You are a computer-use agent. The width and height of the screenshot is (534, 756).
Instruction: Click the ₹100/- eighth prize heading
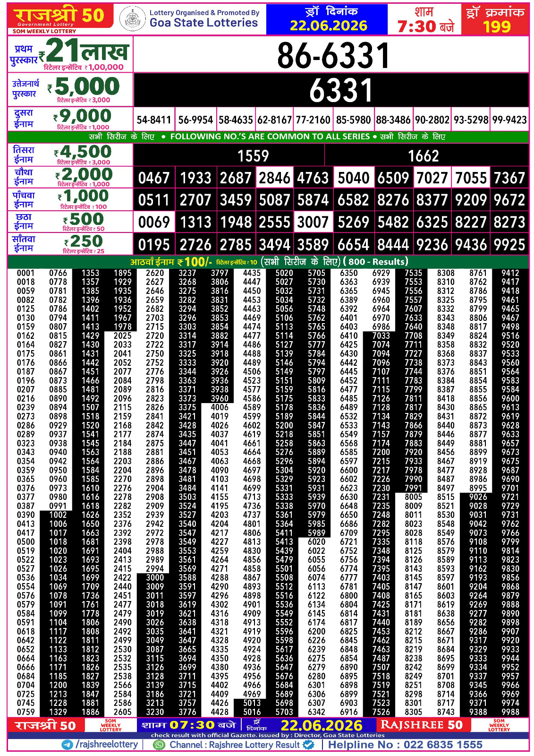(171, 262)
